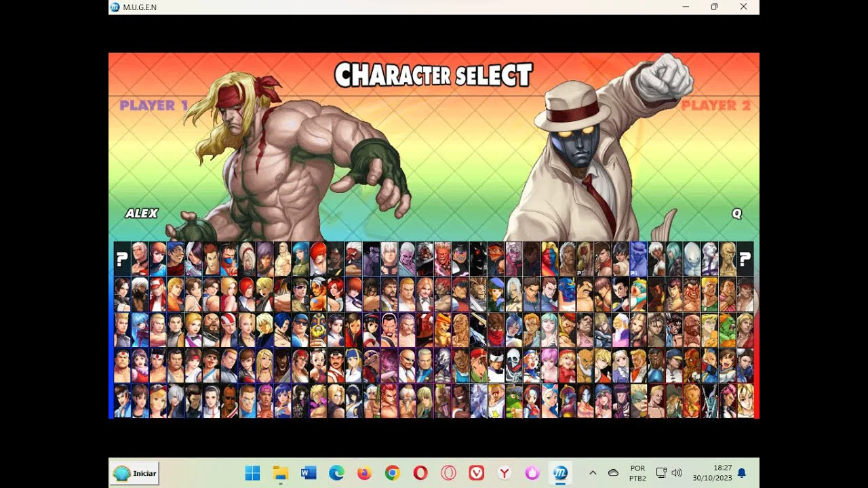Viewport: 868px width, 488px height.
Task: Choose Terry Bogard's red cap portrait
Action: [157, 295]
